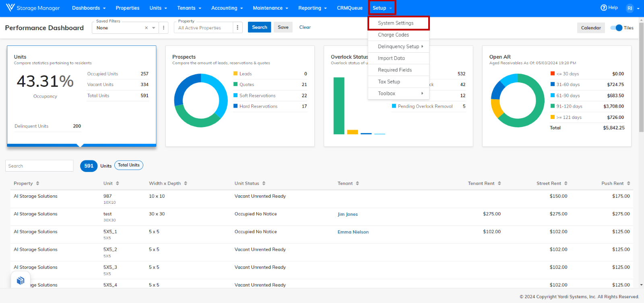
Task: Click the Quotes green legend swatch
Action: click(235, 84)
